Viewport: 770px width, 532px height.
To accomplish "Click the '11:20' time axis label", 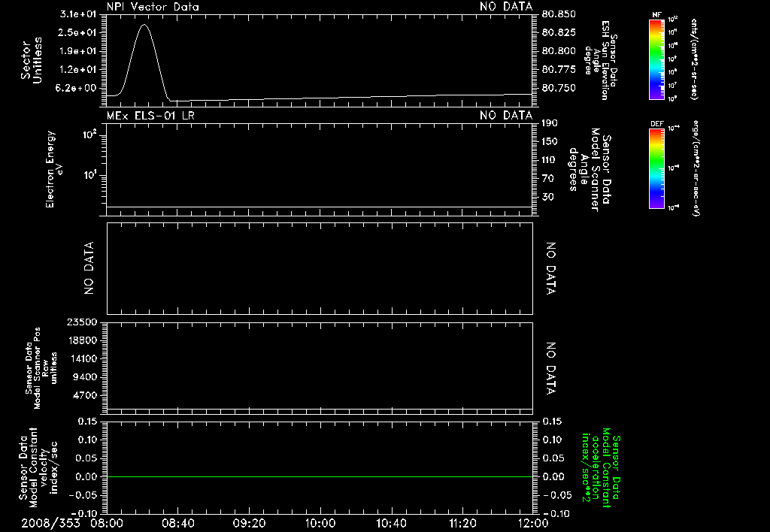I will pos(462,523).
